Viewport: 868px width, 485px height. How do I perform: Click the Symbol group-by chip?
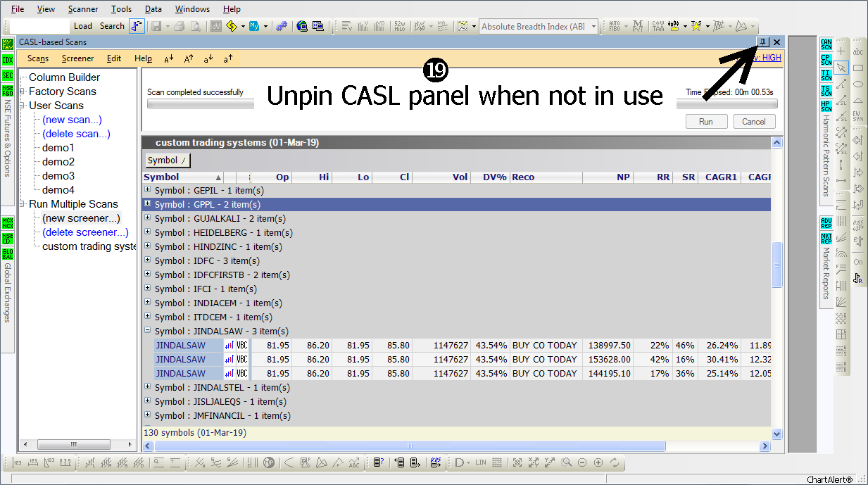pyautogui.click(x=168, y=160)
